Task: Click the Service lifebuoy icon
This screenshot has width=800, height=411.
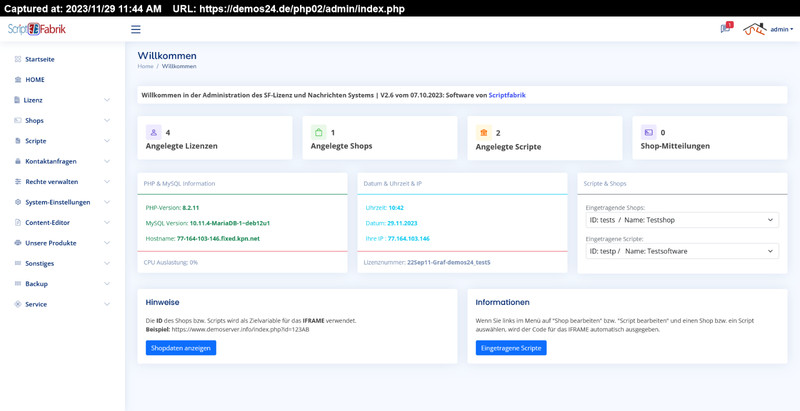Action: (18, 304)
